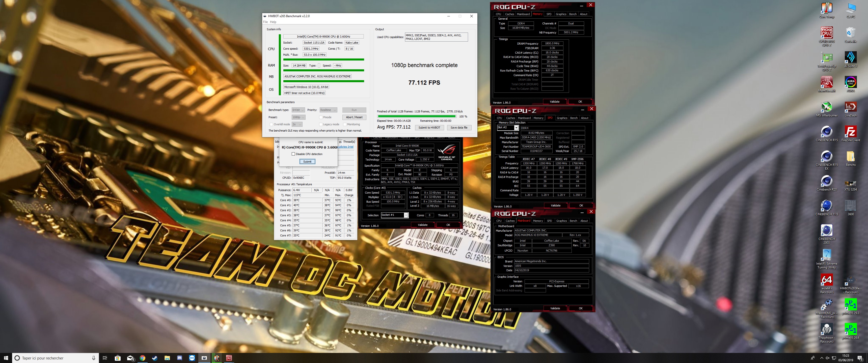Open Discord from the taskbar

tap(180, 358)
